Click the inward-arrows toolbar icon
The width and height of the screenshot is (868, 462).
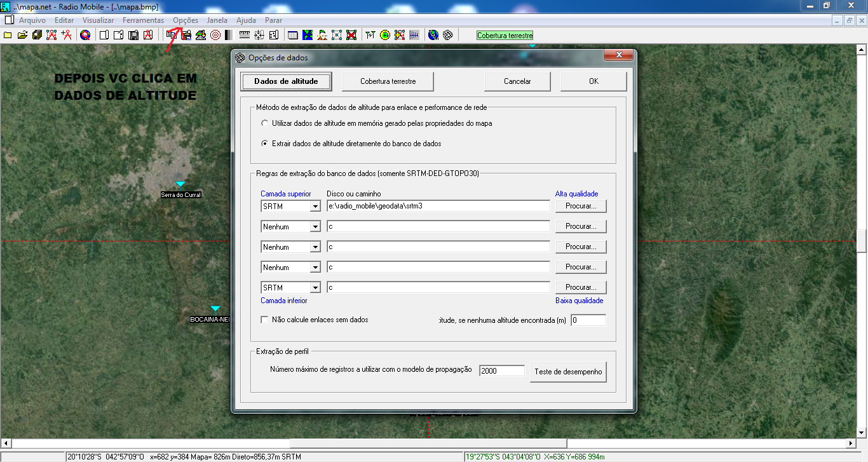click(x=259, y=35)
